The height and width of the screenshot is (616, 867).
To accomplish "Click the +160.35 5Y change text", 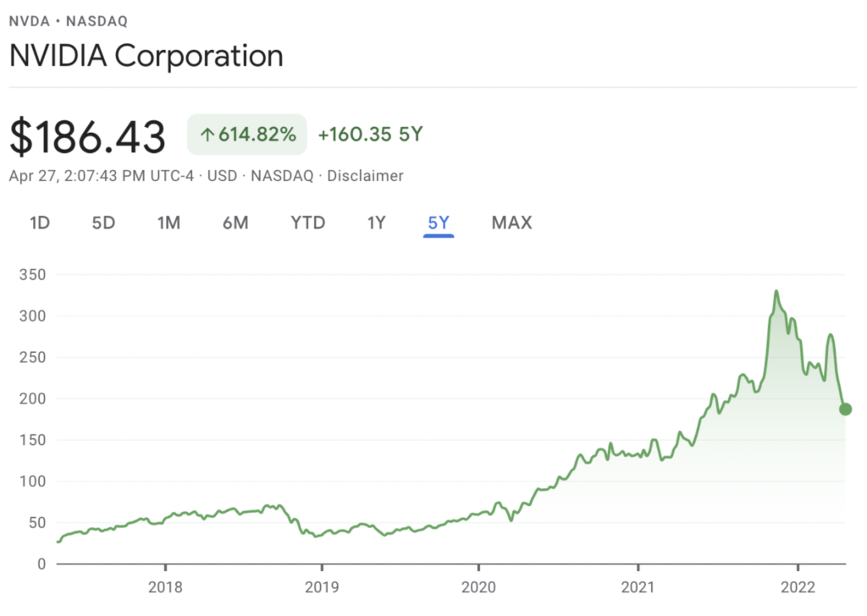I will 369,135.
